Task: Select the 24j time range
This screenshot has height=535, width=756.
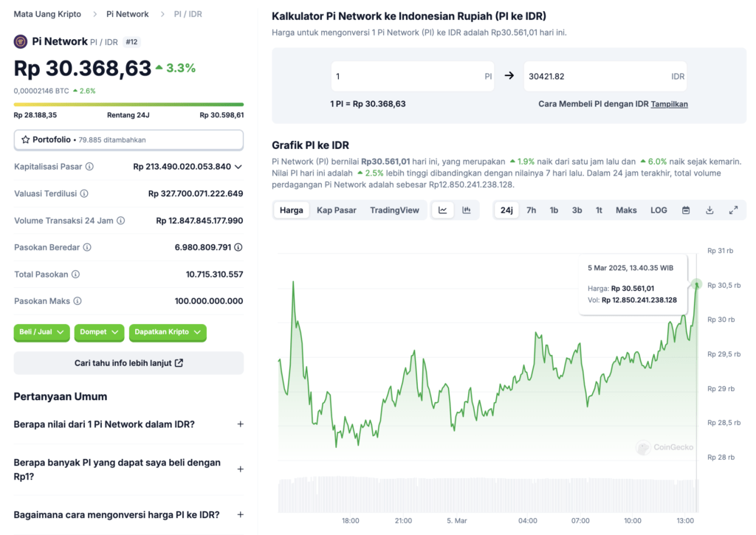Action: click(x=506, y=210)
